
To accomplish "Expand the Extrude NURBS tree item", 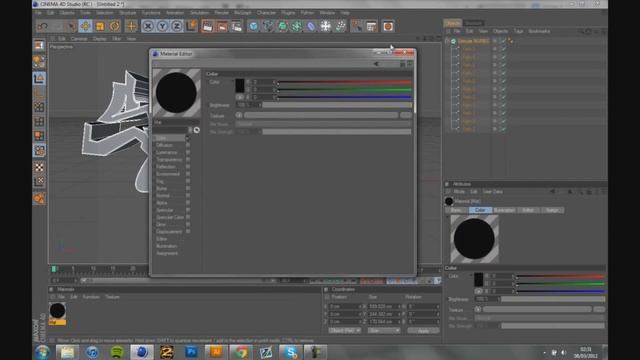I will pyautogui.click(x=447, y=41).
